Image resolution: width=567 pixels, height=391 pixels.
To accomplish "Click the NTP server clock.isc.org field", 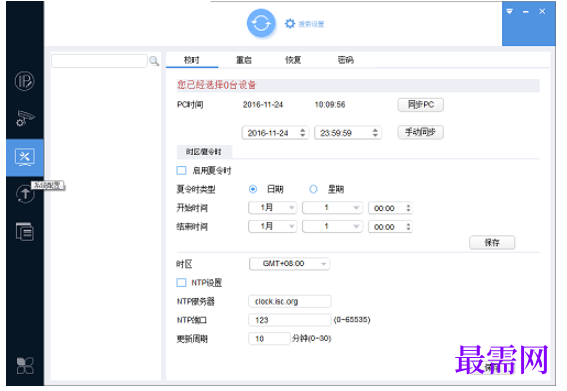I will pyautogui.click(x=290, y=301).
